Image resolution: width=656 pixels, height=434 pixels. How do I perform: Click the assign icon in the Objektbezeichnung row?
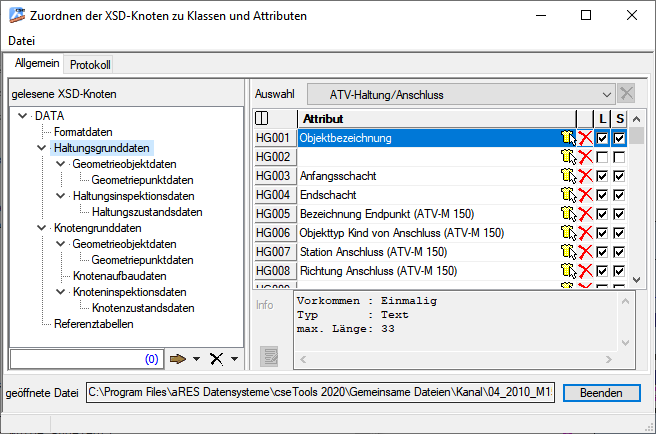tap(568, 138)
